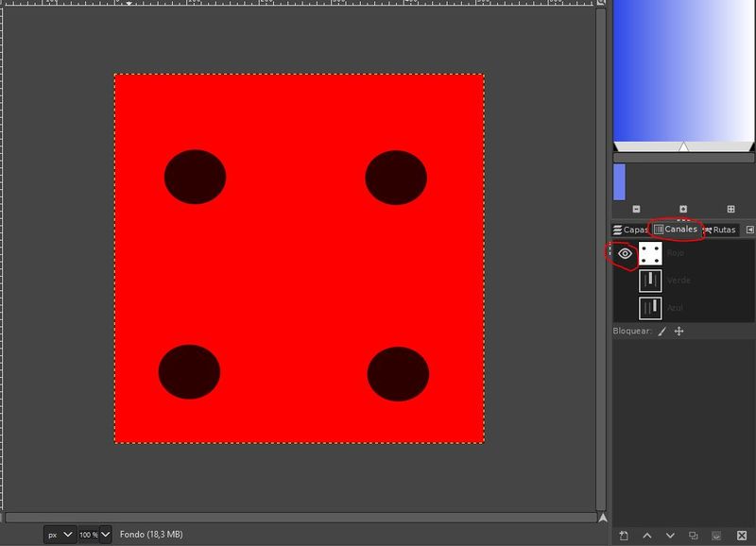Image resolution: width=756 pixels, height=546 pixels.
Task: Click the Fondo (18,3 MB) status text
Action: [151, 535]
